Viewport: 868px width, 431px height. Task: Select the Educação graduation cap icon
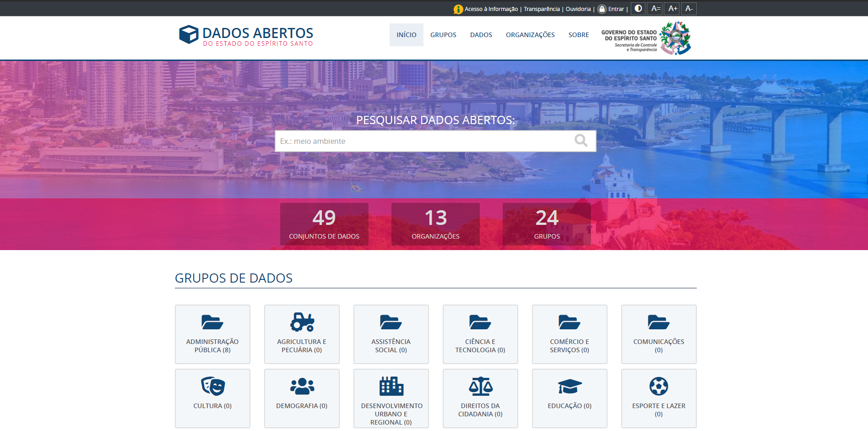point(569,387)
